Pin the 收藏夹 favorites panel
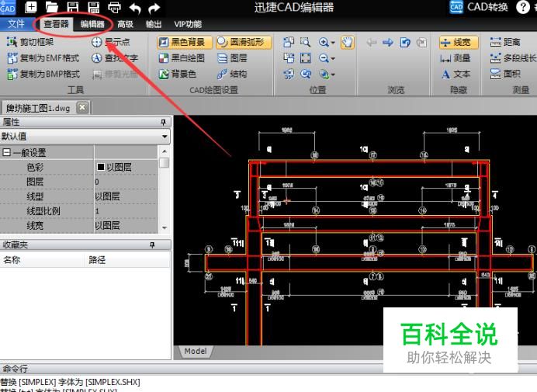 tap(152, 245)
